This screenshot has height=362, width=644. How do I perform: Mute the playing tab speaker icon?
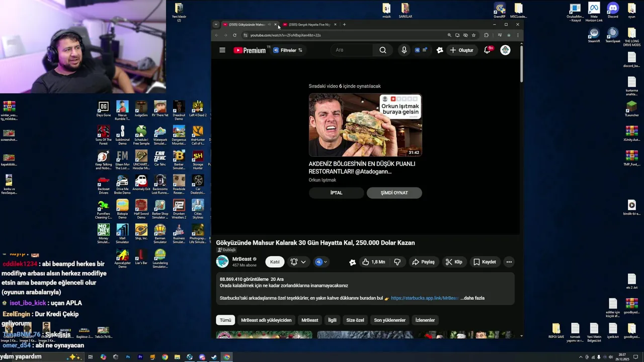[270, 25]
